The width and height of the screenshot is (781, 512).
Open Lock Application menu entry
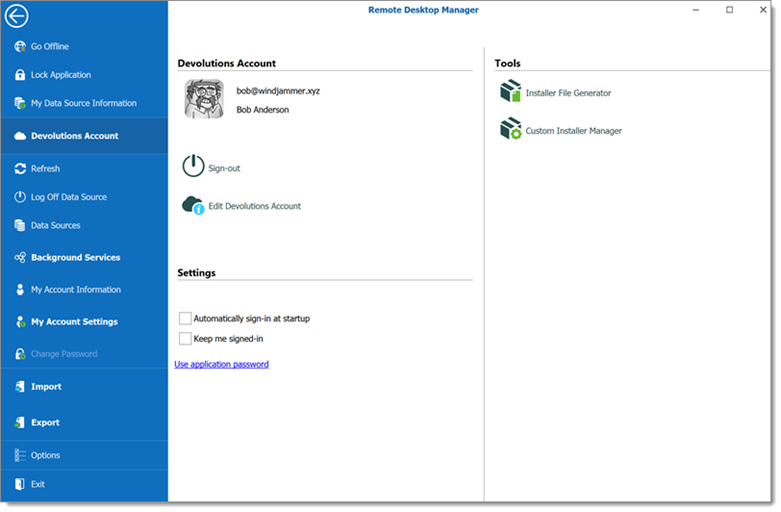[61, 75]
